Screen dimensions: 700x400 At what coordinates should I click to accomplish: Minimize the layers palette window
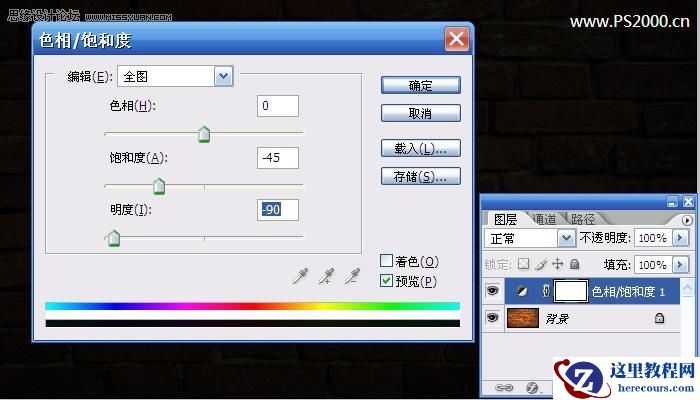click(x=672, y=202)
